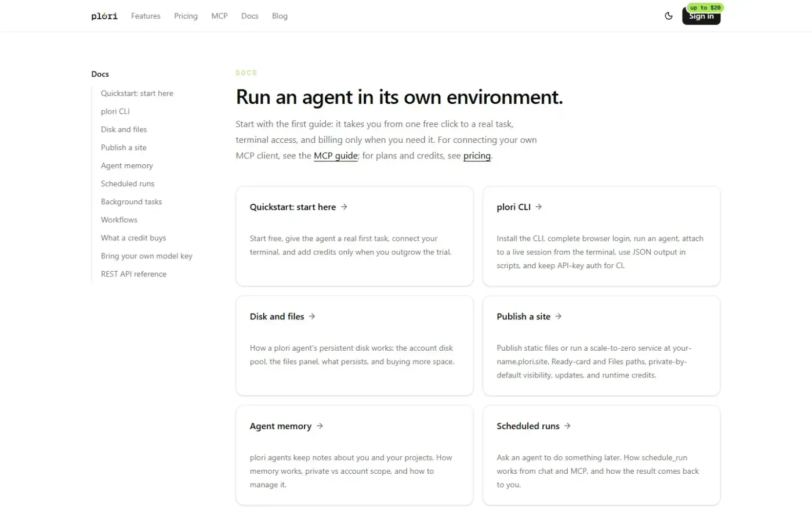Open 'Bring your own model key' in the sidebar
Viewport: 812px width, 508px height.
coord(146,255)
